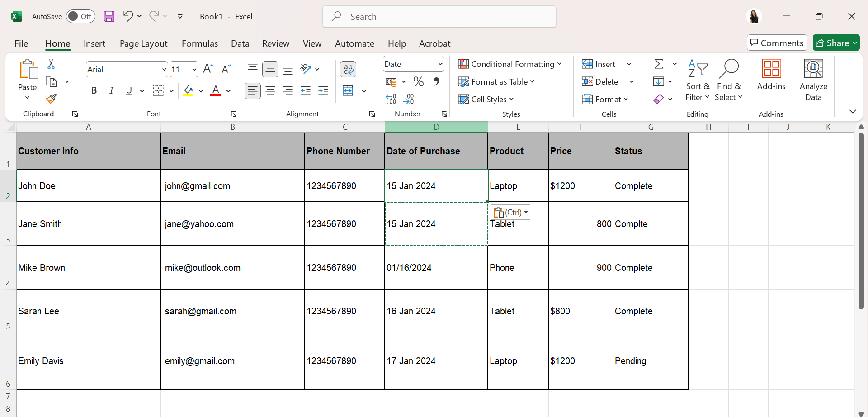This screenshot has width=868, height=417.
Task: Click the Format Painter brush icon
Action: click(x=51, y=99)
